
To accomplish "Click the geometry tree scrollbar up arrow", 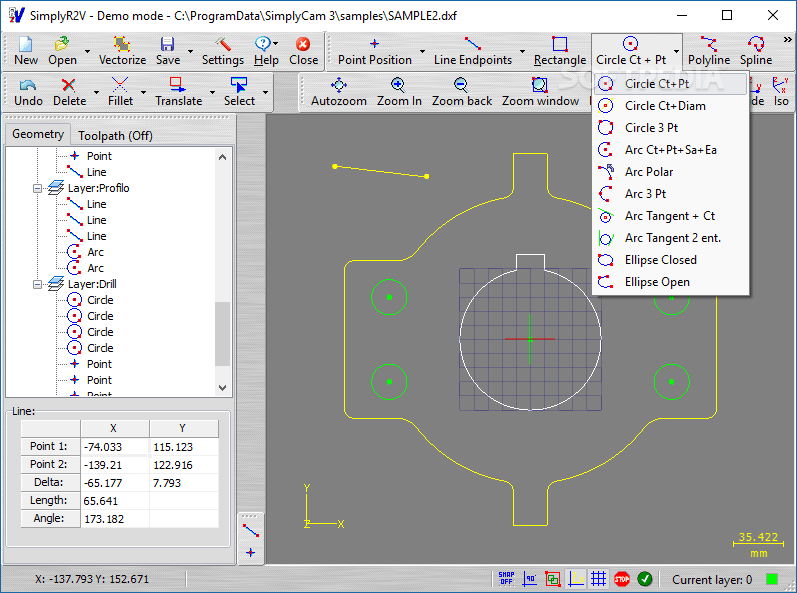I will pos(222,157).
